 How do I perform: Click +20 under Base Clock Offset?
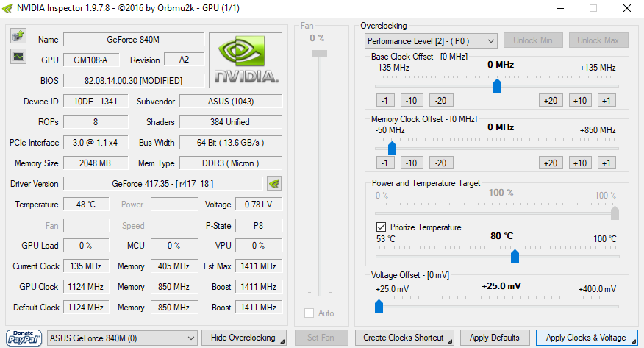tap(550, 100)
